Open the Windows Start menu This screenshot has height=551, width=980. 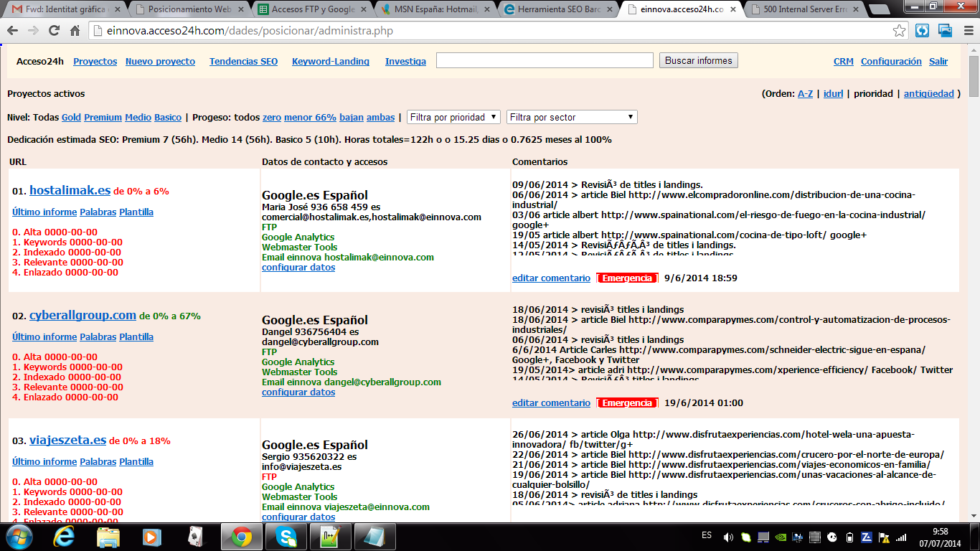[x=19, y=537]
